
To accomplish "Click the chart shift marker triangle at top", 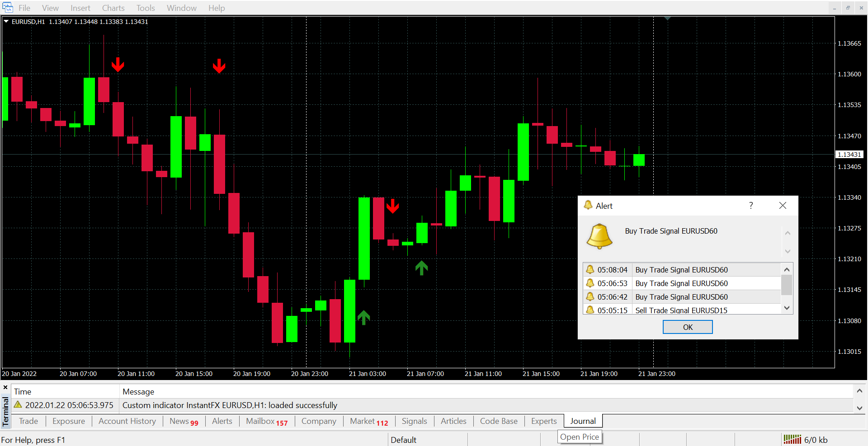I will pyautogui.click(x=667, y=19).
